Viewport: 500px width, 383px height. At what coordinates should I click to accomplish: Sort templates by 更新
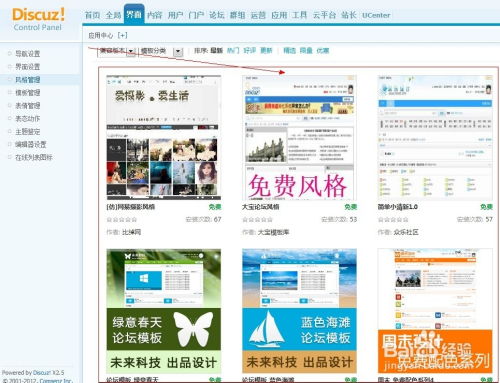point(266,51)
